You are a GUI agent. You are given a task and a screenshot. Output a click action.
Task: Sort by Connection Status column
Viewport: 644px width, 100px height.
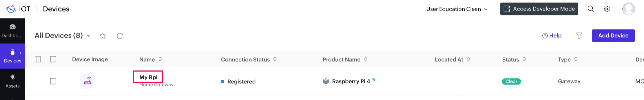275,59
